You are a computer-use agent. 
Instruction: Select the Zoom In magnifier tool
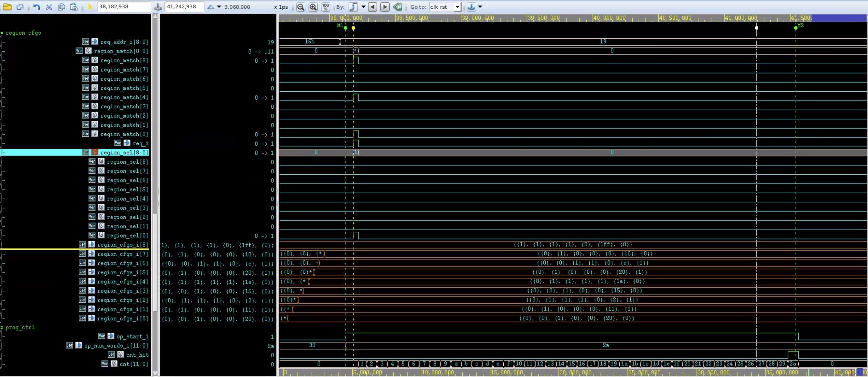[x=313, y=7]
